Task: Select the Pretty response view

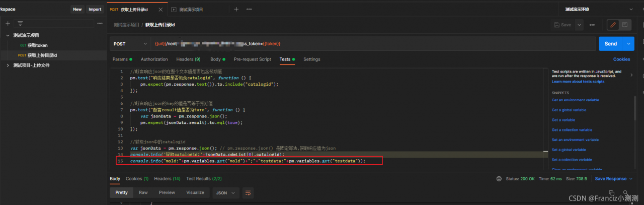Action: point(121,192)
